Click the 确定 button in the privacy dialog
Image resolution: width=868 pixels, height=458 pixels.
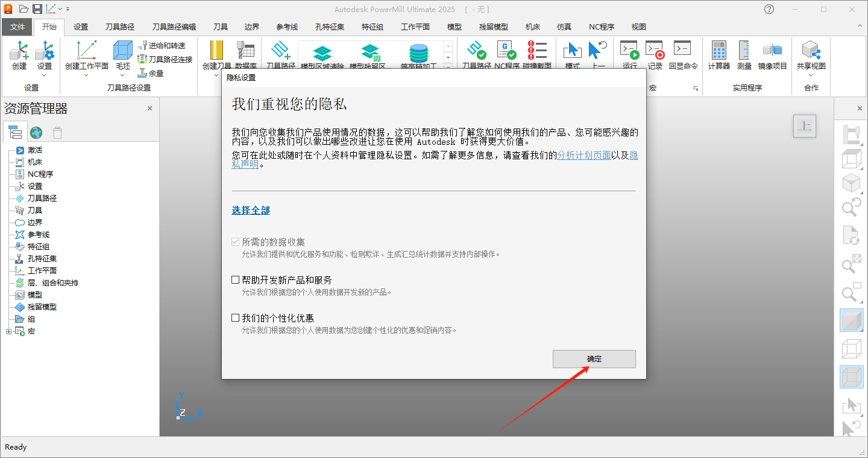coord(594,358)
